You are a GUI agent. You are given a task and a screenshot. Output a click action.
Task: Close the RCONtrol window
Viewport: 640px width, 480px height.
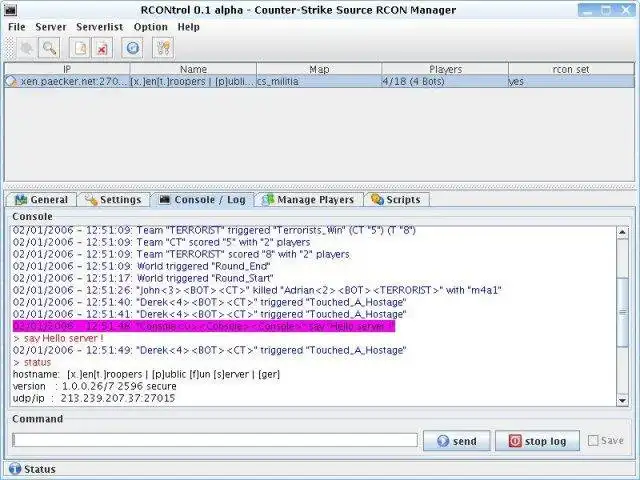[x=626, y=10]
